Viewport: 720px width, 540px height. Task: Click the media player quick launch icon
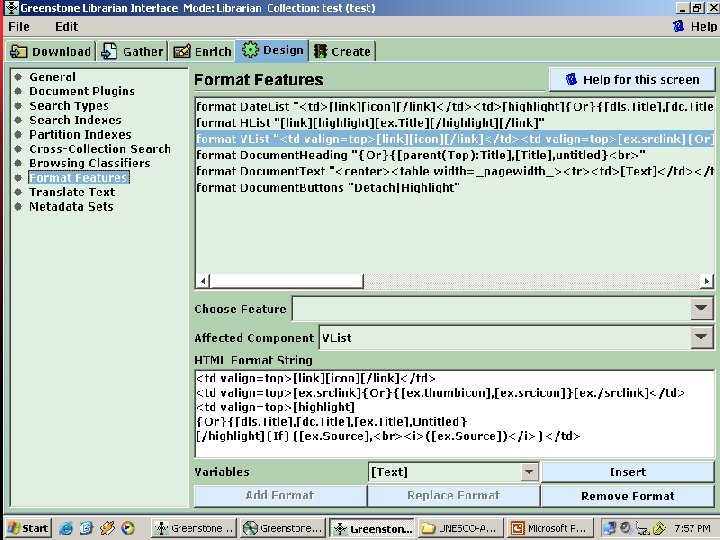128,529
